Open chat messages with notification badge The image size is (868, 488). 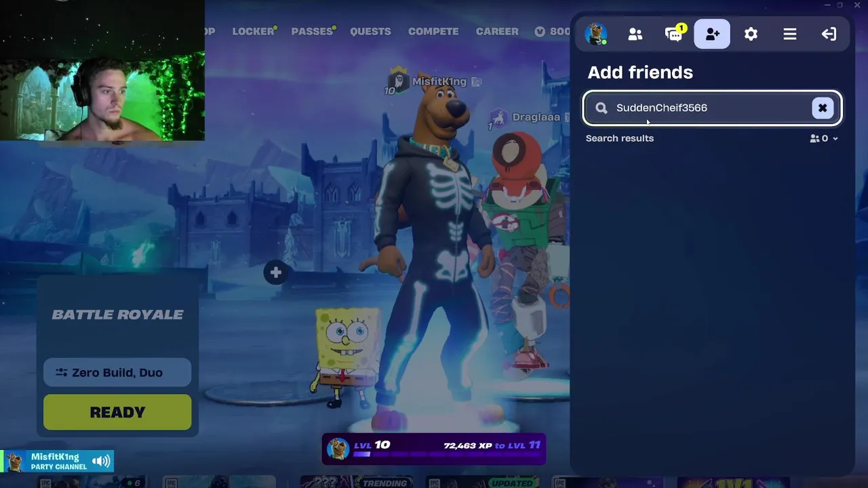[x=674, y=34]
